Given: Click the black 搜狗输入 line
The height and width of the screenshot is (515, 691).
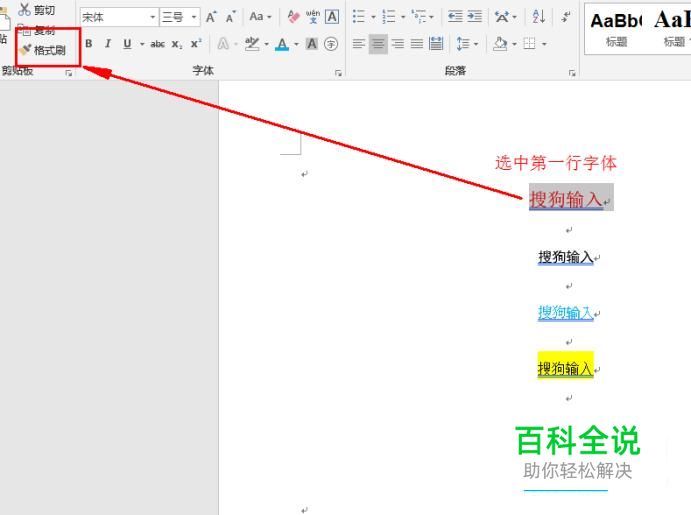Looking at the screenshot, I should point(565,257).
